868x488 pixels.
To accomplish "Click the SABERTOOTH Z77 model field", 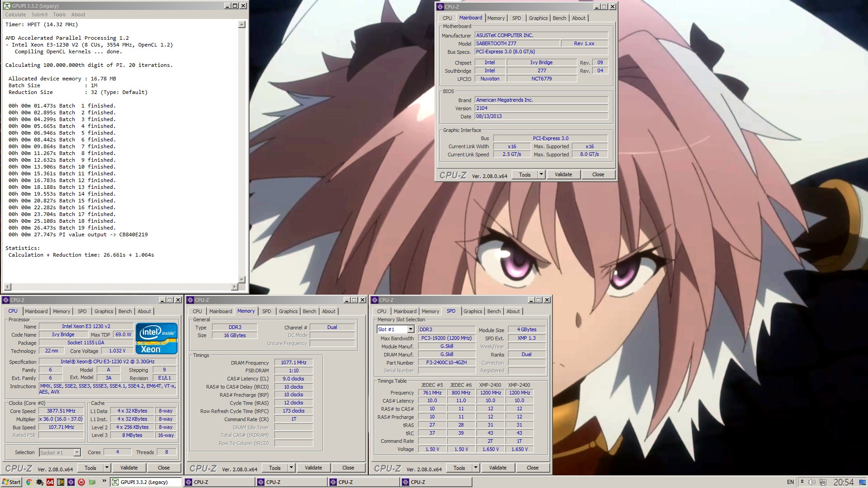I will point(517,43).
